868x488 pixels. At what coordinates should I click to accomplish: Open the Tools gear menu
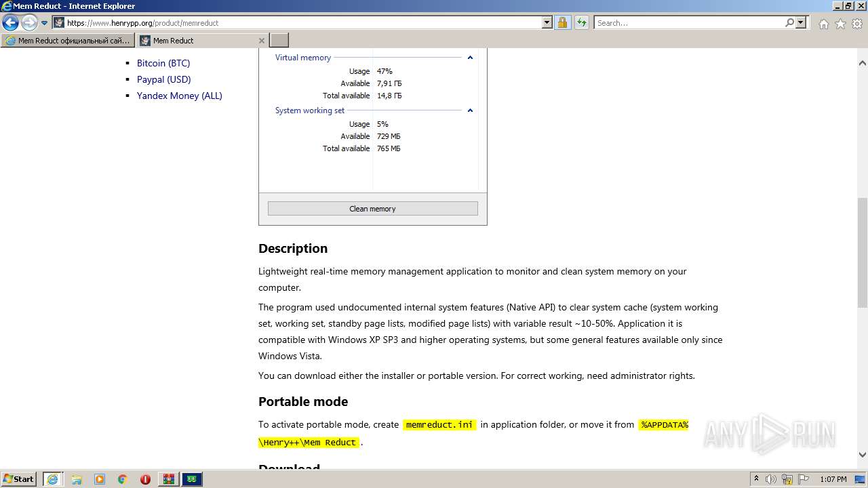[x=857, y=24]
